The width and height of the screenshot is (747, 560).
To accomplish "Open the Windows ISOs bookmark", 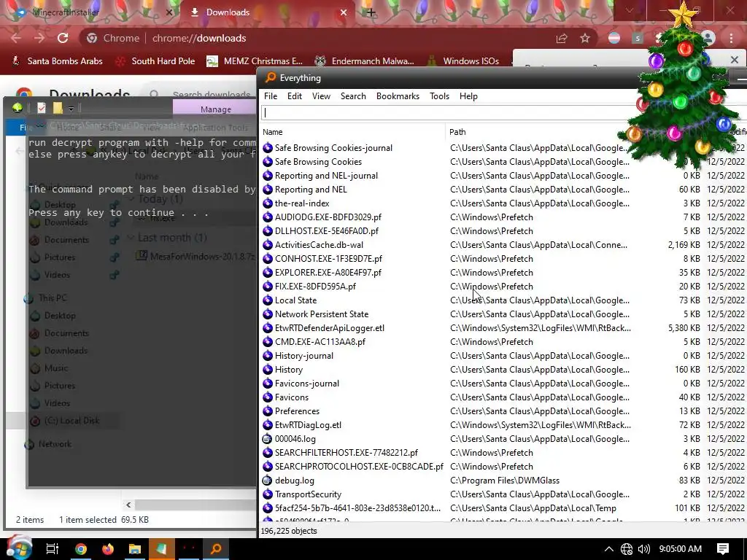I will [x=463, y=61].
